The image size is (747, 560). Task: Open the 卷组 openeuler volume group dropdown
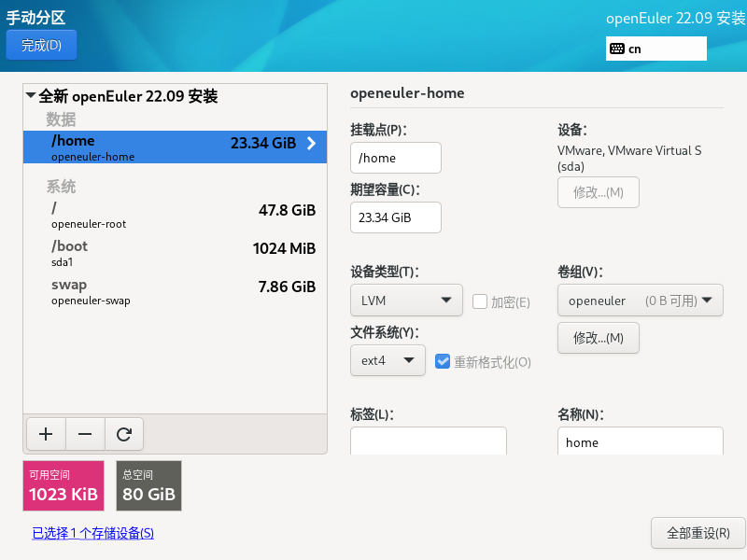641,300
